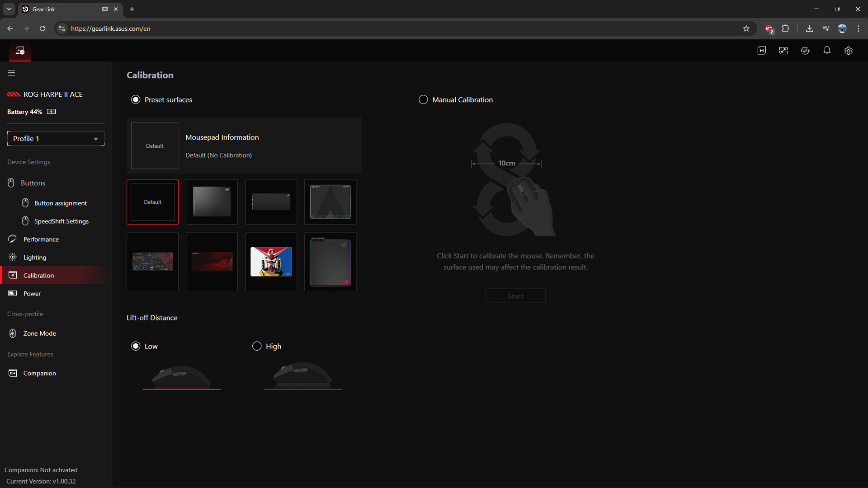Open the Power settings panel
This screenshot has height=488, width=868.
click(32, 293)
